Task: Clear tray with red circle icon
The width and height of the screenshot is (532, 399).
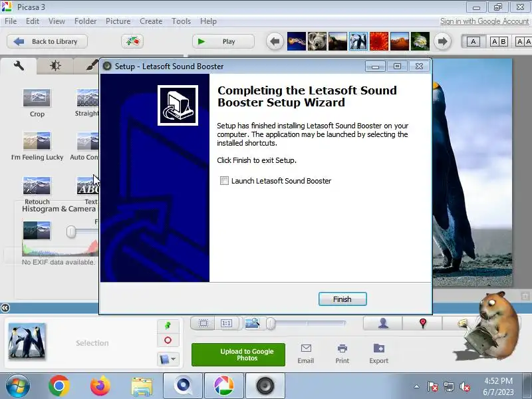Action: [x=168, y=340]
